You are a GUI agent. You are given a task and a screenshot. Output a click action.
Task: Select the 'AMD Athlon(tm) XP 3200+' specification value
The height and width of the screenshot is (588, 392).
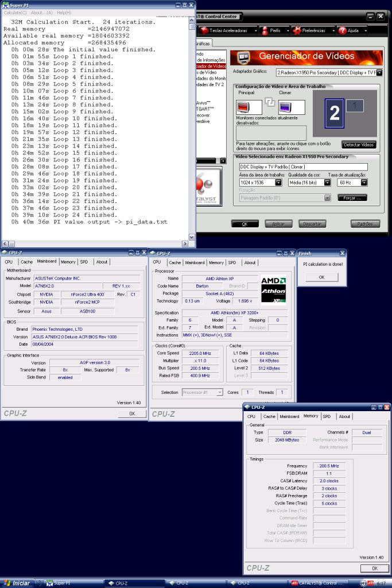[x=235, y=313]
